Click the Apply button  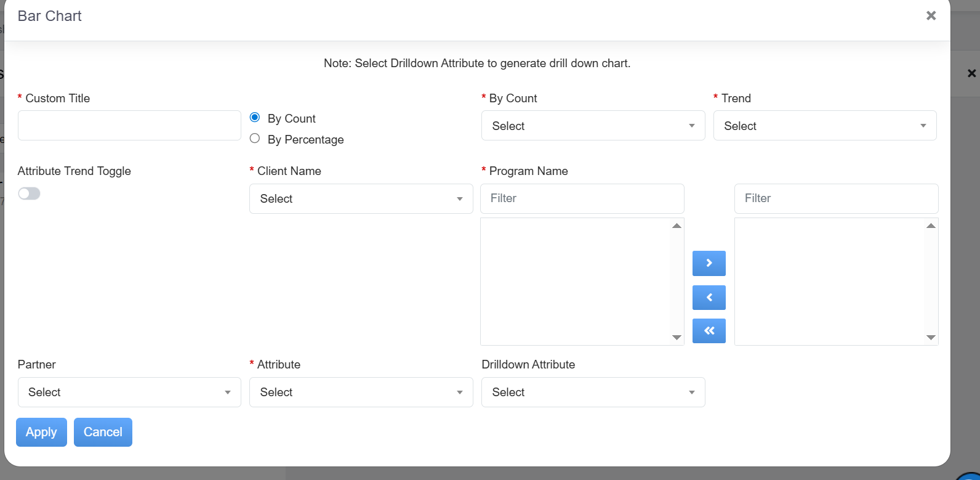(41, 432)
